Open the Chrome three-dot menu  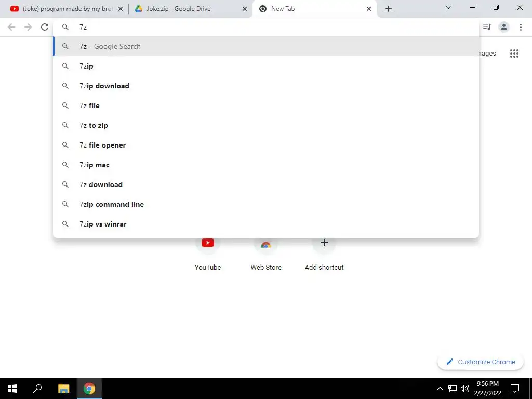pyautogui.click(x=521, y=27)
